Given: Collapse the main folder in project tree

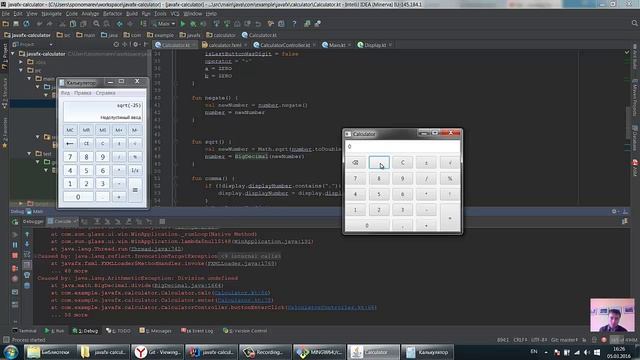Looking at the screenshot, I should 29,78.
